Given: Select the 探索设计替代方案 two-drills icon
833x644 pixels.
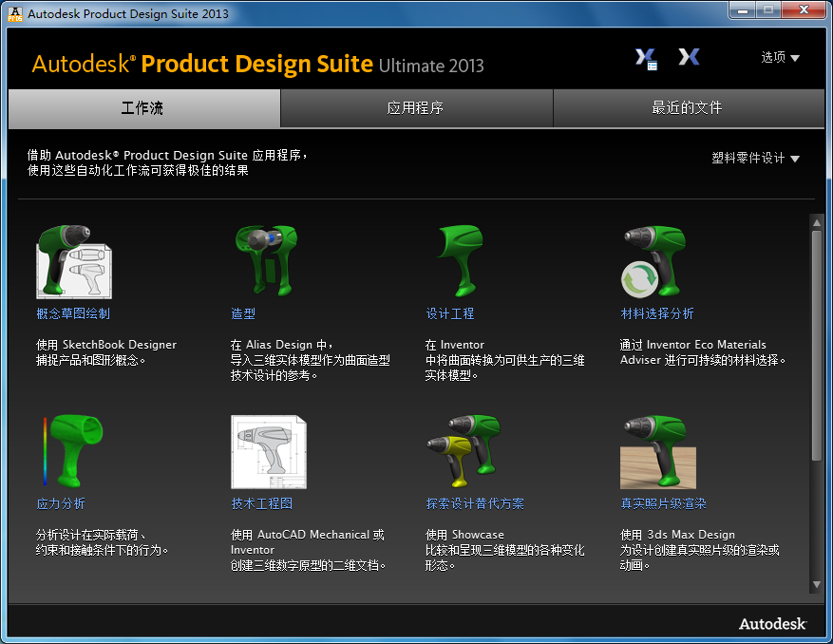Looking at the screenshot, I should point(464,451).
